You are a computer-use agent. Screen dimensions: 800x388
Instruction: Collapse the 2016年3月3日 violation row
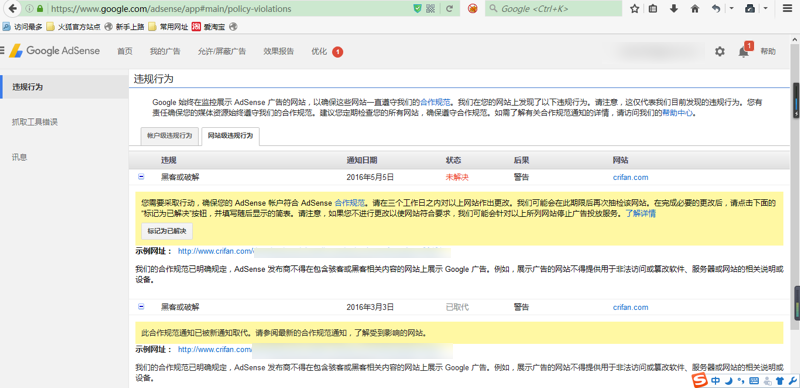point(141,306)
